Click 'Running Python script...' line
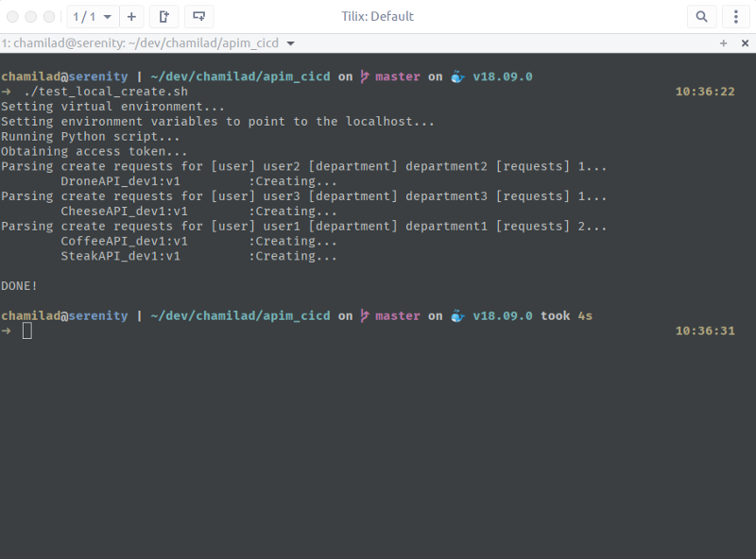756x559 pixels. [90, 137]
